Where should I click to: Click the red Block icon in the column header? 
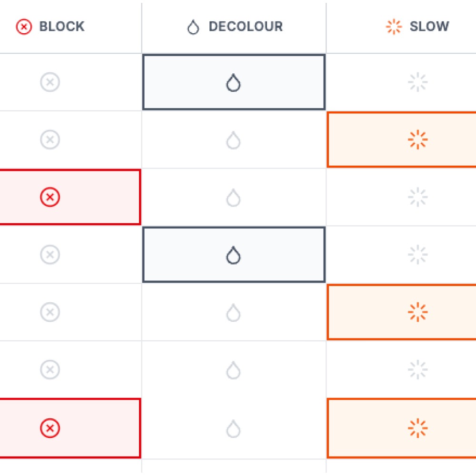tap(24, 27)
